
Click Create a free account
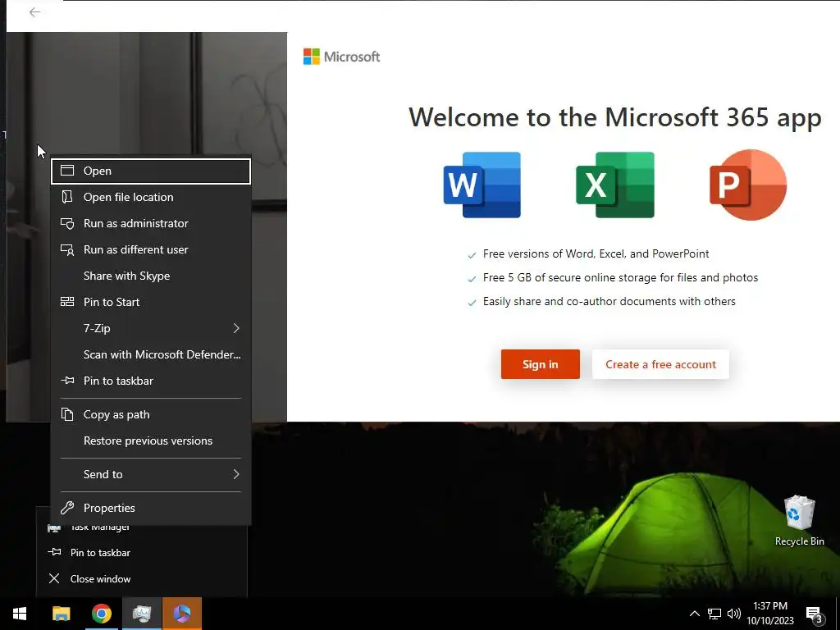click(660, 364)
